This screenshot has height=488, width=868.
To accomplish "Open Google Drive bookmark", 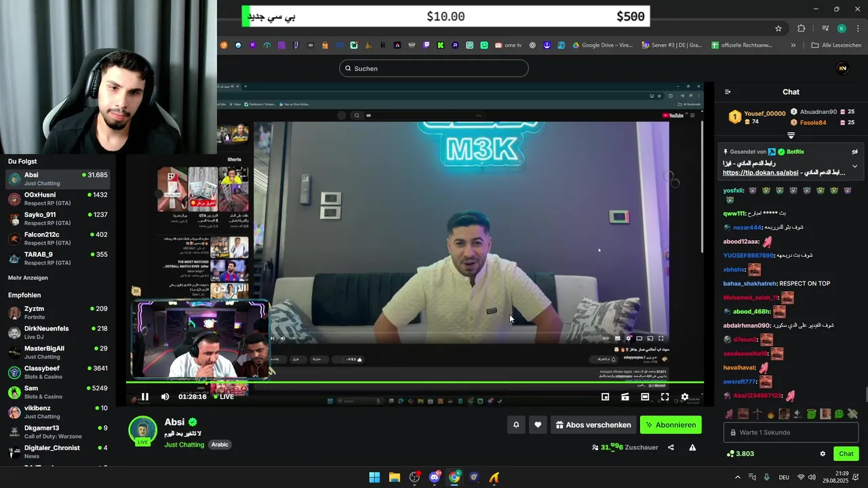I will pyautogui.click(x=602, y=45).
